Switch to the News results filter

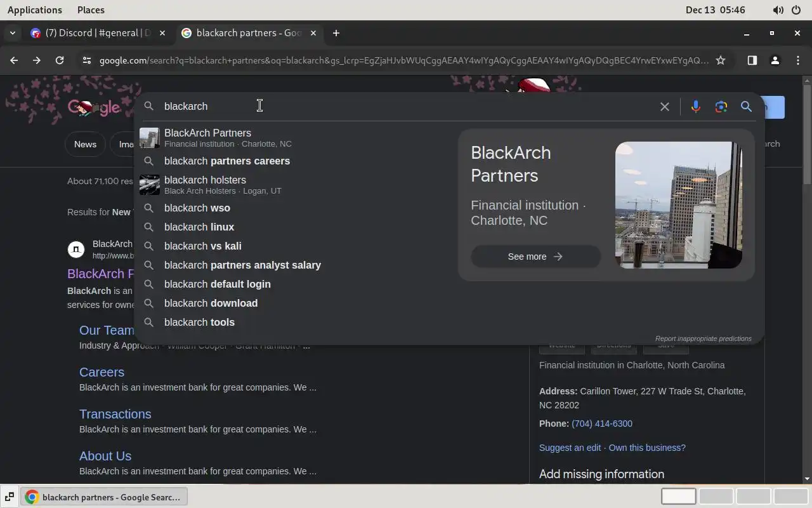pos(85,144)
